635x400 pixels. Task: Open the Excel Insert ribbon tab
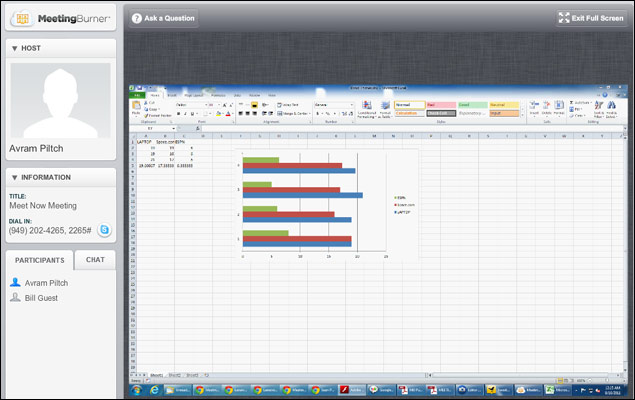click(x=172, y=95)
